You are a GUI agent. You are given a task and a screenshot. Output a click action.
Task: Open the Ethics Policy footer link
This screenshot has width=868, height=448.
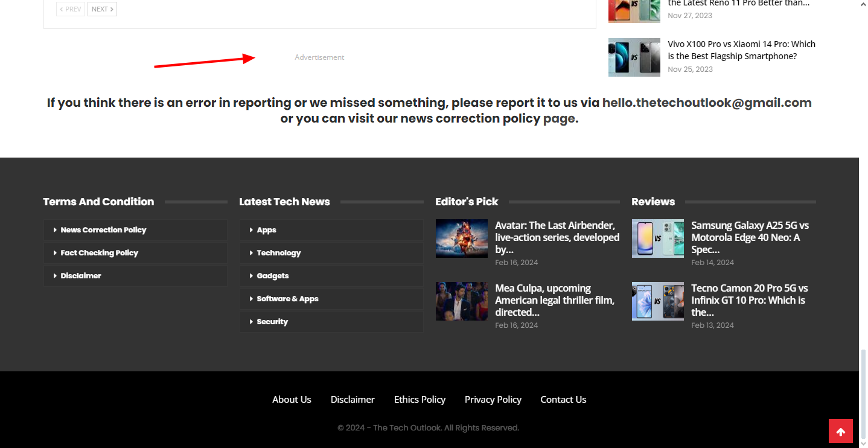pos(420,400)
